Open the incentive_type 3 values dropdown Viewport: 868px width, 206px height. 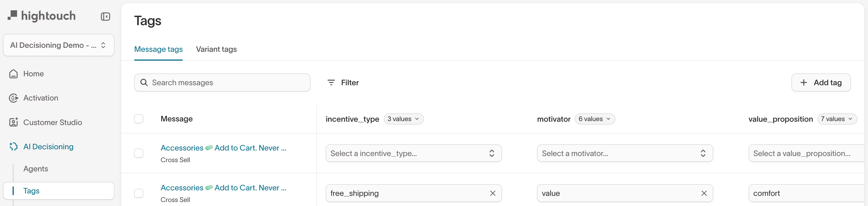coord(403,119)
